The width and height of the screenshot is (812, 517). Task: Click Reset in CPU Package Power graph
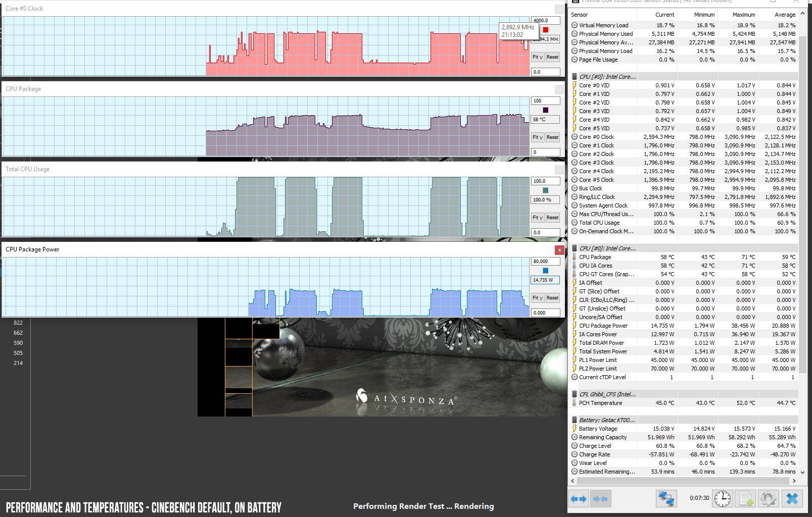pos(552,298)
